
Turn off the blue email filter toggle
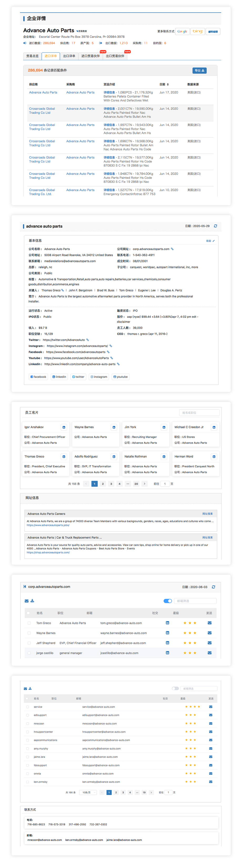[168, 601]
